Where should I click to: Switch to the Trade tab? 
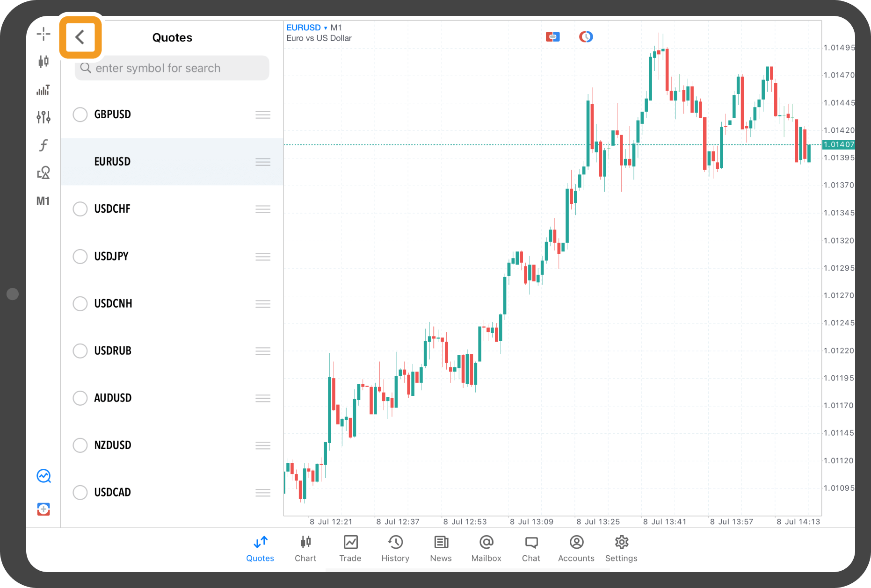coord(350,548)
